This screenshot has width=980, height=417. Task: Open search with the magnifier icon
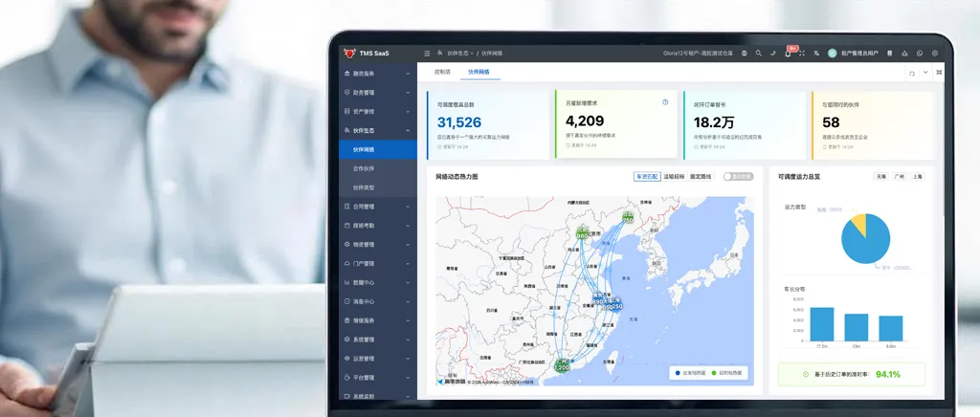pos(759,54)
